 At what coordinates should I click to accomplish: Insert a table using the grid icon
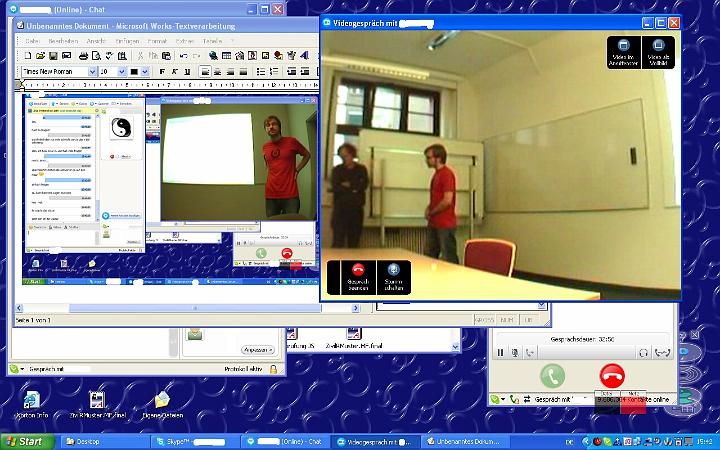(x=226, y=56)
